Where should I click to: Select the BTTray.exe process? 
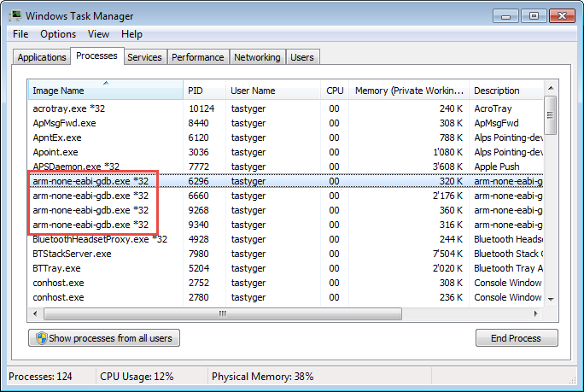285,268
